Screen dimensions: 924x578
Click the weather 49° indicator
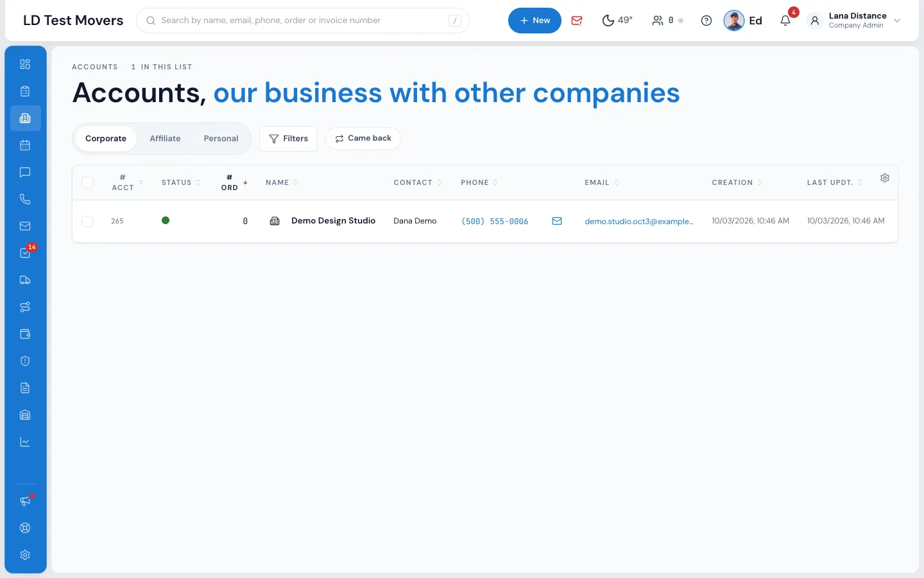click(617, 21)
